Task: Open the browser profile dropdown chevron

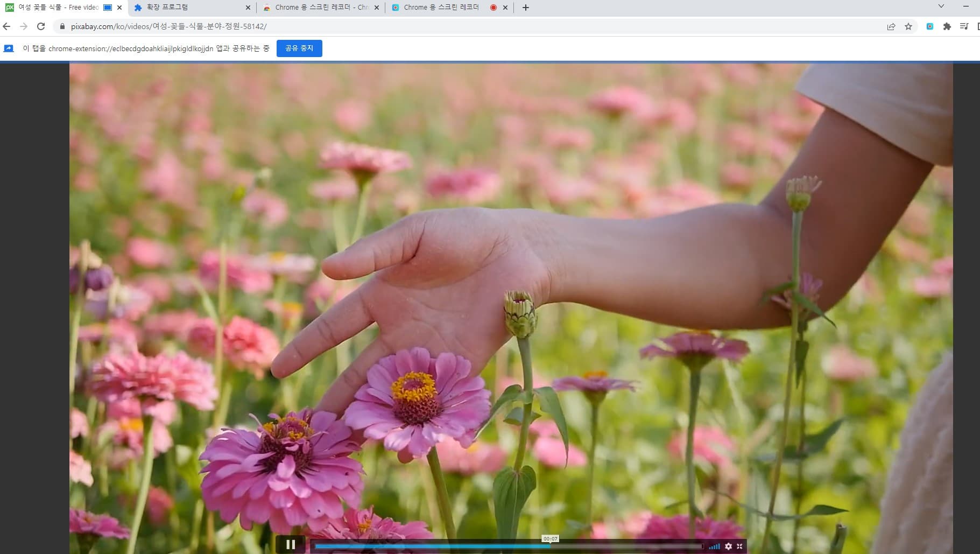Action: pyautogui.click(x=941, y=6)
